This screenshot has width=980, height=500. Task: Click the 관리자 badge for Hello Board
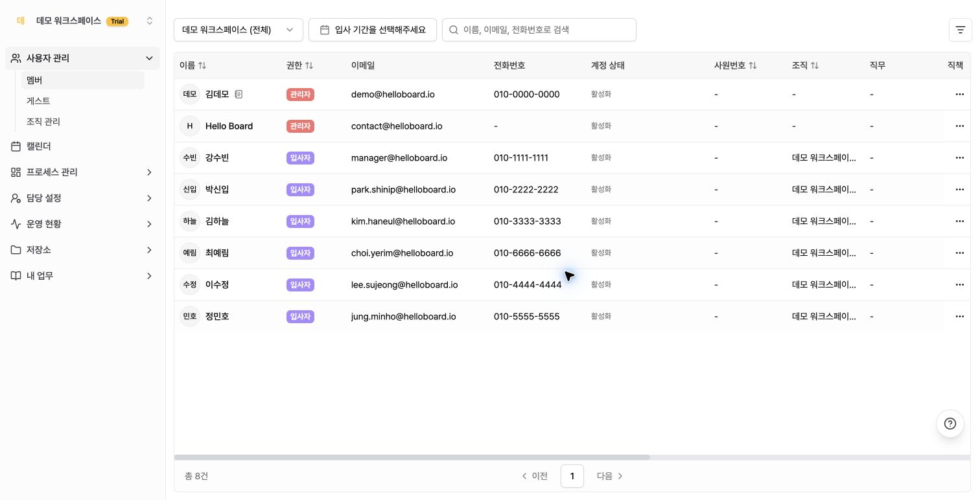click(300, 126)
